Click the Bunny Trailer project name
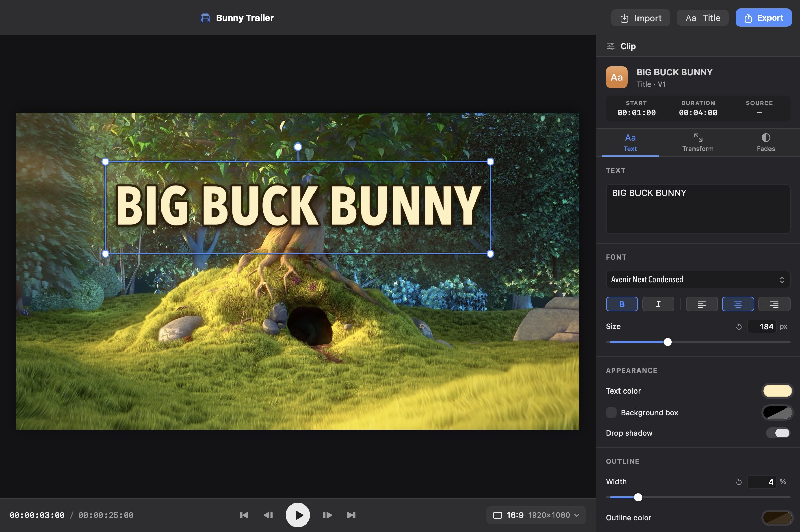800x532 pixels. click(x=245, y=18)
